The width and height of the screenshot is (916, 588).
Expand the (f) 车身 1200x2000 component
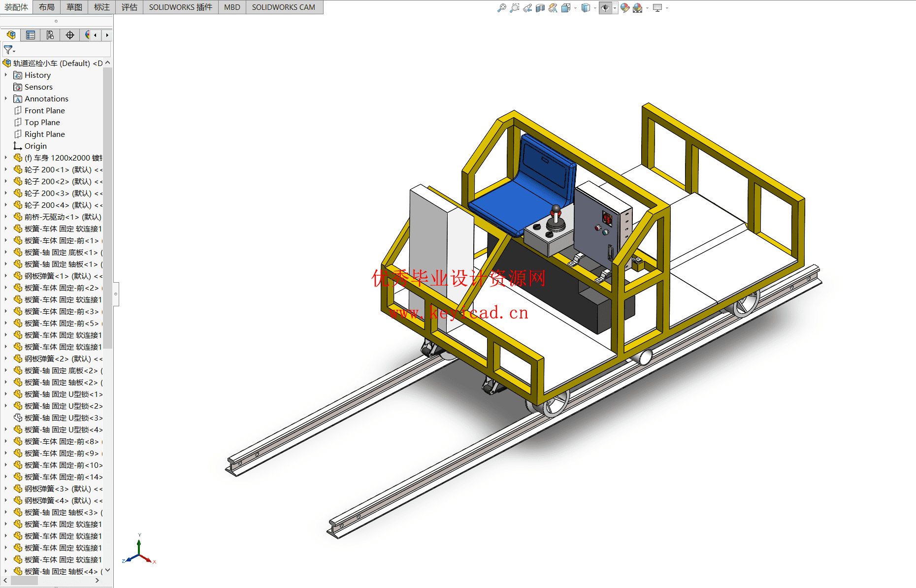(x=6, y=158)
